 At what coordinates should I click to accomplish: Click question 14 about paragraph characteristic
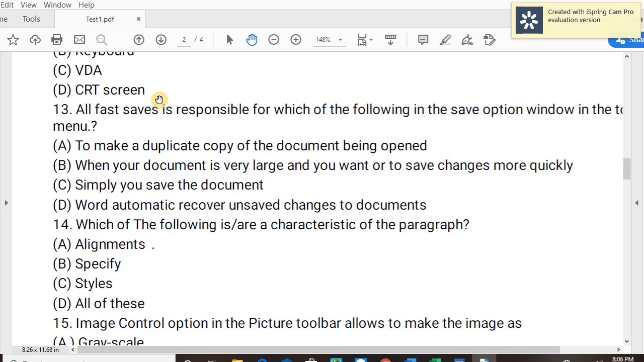261,225
